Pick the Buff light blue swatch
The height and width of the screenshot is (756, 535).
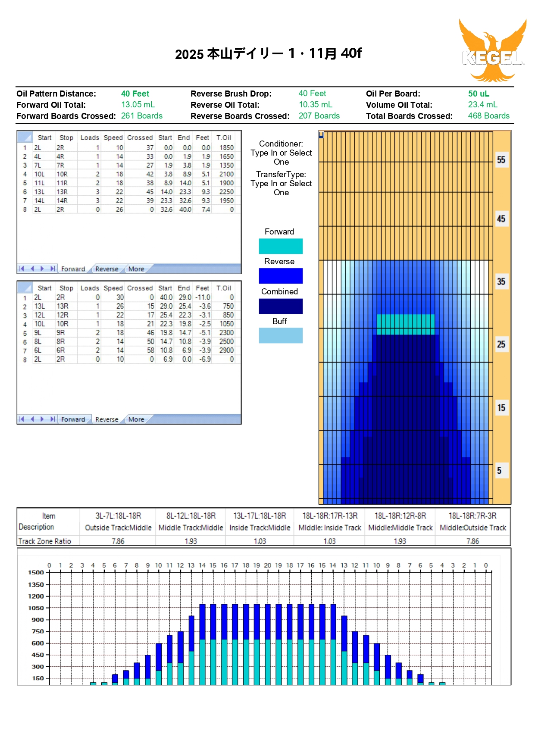[x=281, y=335]
